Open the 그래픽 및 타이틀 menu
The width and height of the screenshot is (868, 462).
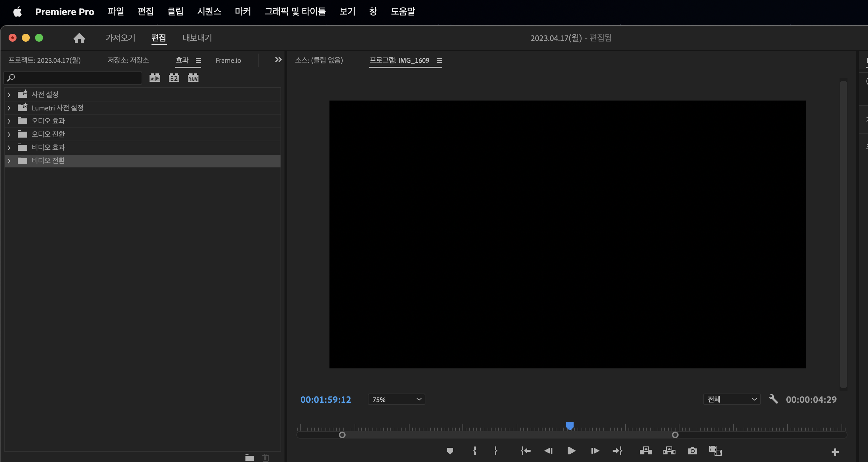coord(295,12)
